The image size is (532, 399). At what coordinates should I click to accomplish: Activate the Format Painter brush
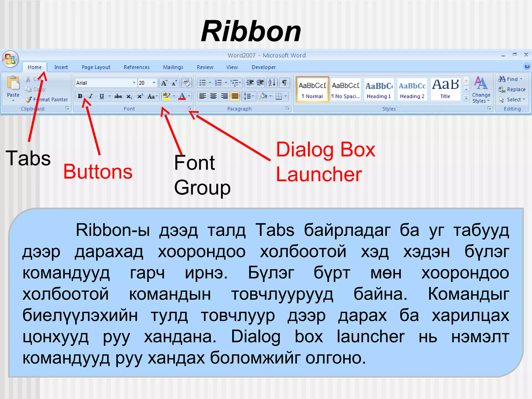[x=46, y=99]
